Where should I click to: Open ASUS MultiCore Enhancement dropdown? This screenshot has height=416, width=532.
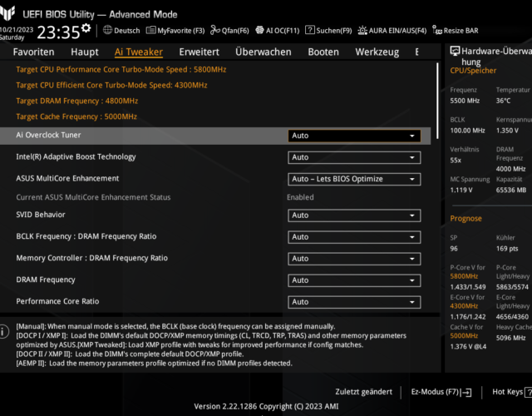pyautogui.click(x=354, y=179)
